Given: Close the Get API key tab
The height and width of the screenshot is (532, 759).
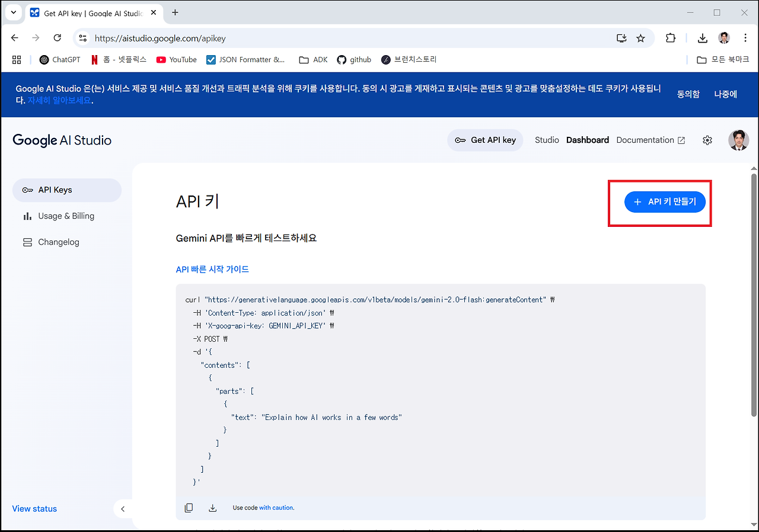Looking at the screenshot, I should tap(153, 13).
